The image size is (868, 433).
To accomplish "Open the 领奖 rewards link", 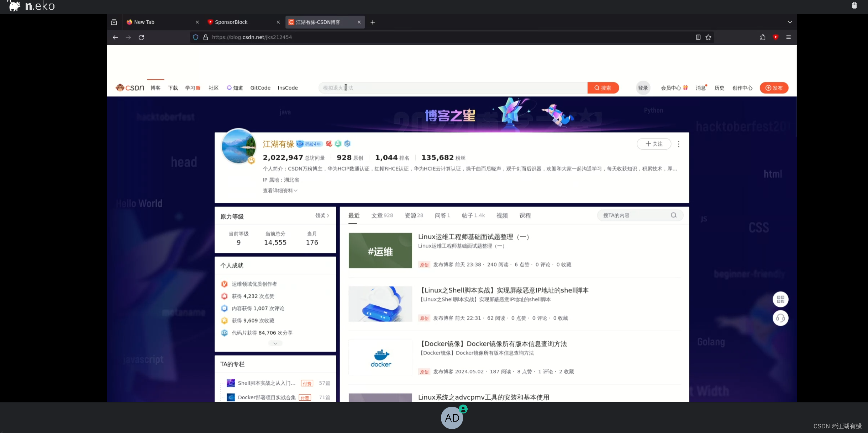I will pos(321,215).
